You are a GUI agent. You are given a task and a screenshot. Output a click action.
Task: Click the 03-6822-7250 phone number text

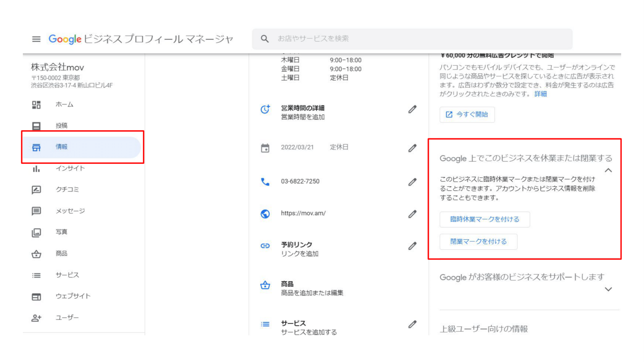pyautogui.click(x=300, y=182)
